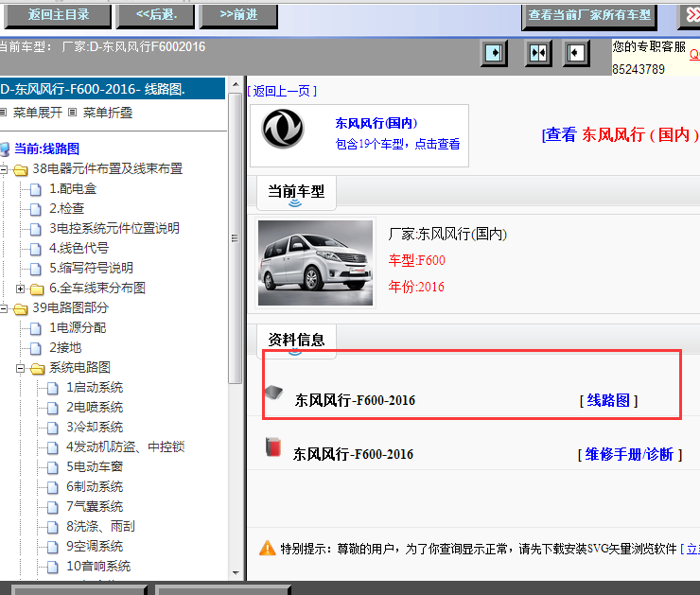
Task: Click the panel move-right arrow icon
Action: point(494,53)
